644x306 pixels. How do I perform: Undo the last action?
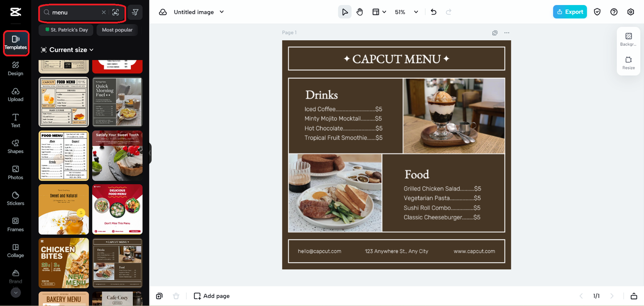pyautogui.click(x=434, y=12)
